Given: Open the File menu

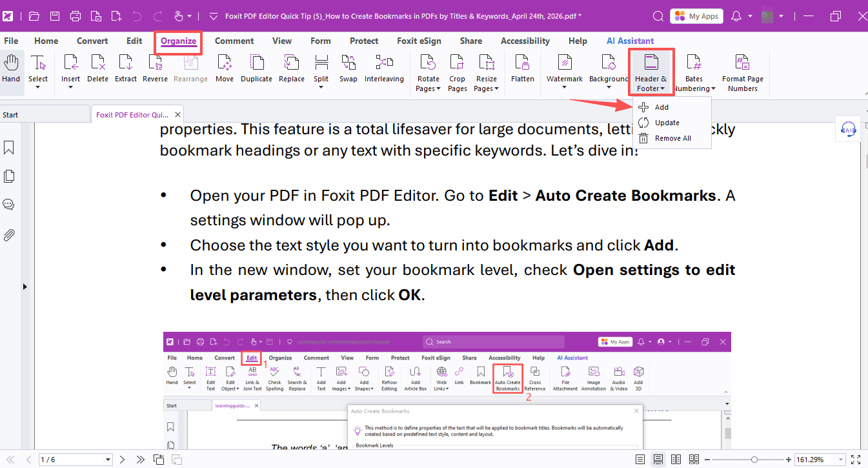Looking at the screenshot, I should [x=11, y=41].
